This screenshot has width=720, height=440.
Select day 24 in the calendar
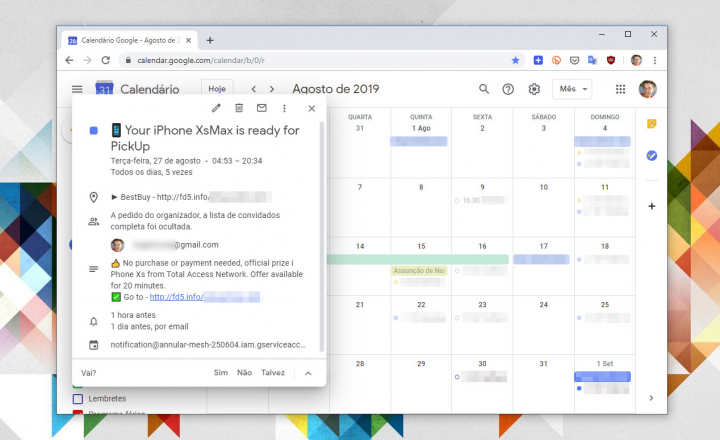tap(544, 305)
